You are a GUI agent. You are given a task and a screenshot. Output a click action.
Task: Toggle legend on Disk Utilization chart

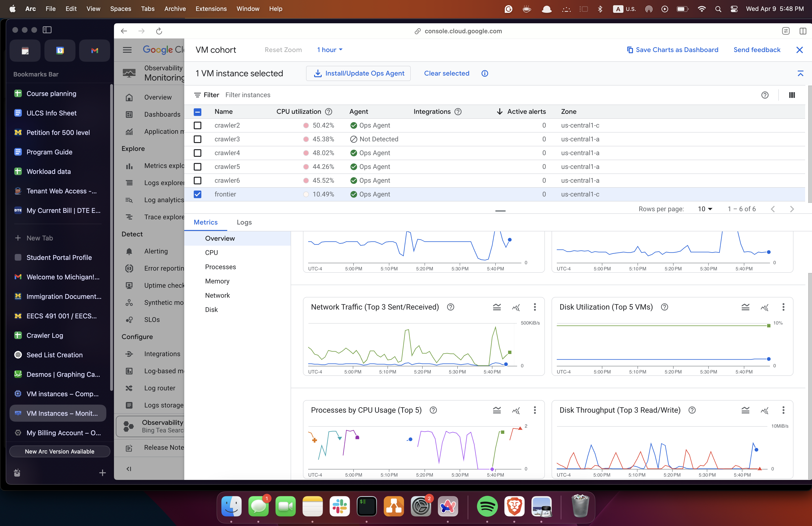pyautogui.click(x=746, y=307)
